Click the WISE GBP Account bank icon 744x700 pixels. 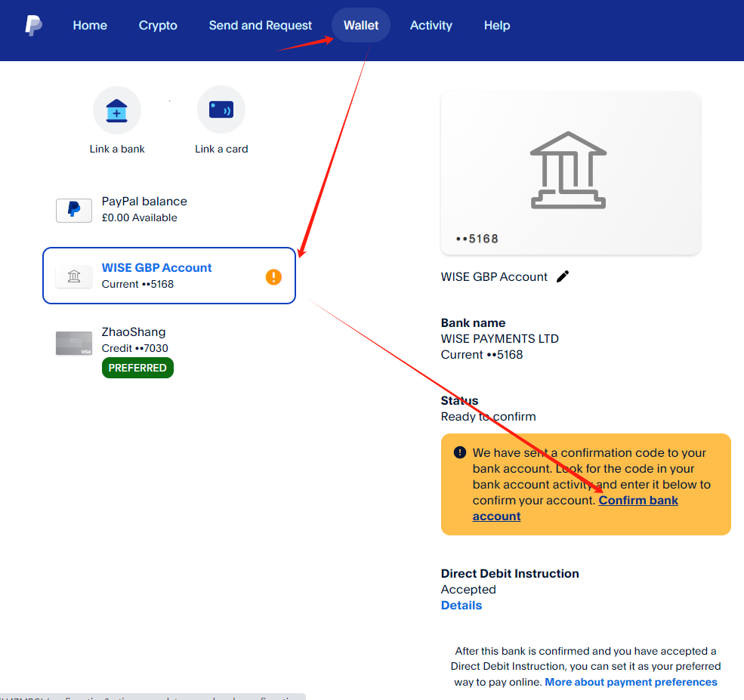[73, 276]
